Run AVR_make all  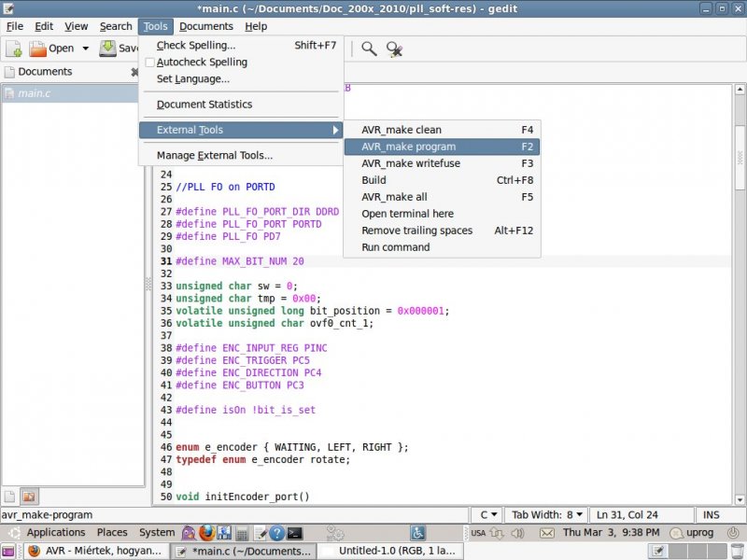pos(442,197)
